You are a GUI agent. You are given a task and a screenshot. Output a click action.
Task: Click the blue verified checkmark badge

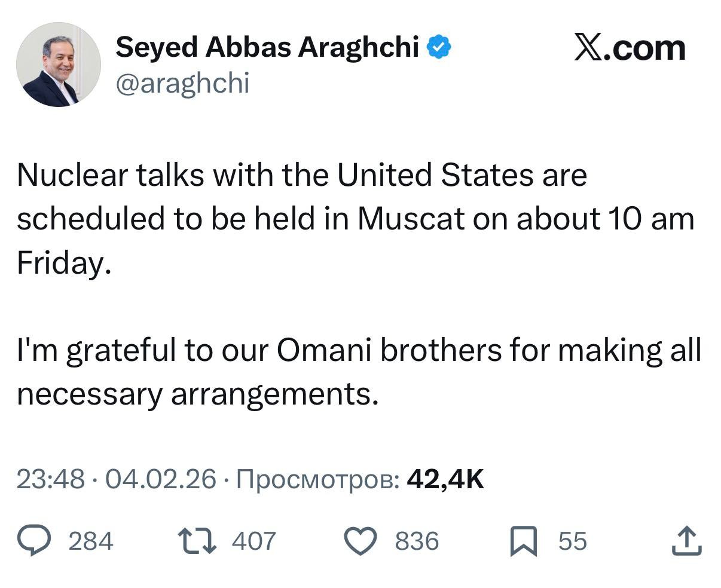tap(439, 48)
